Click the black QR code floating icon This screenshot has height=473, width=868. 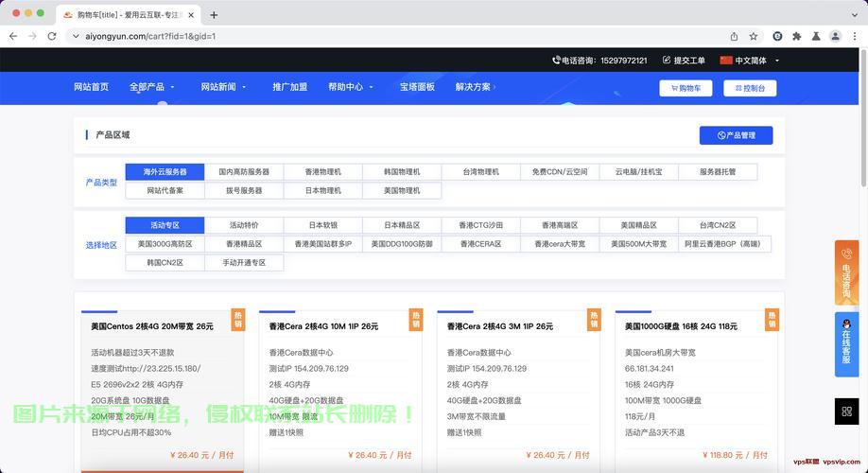pos(845,412)
